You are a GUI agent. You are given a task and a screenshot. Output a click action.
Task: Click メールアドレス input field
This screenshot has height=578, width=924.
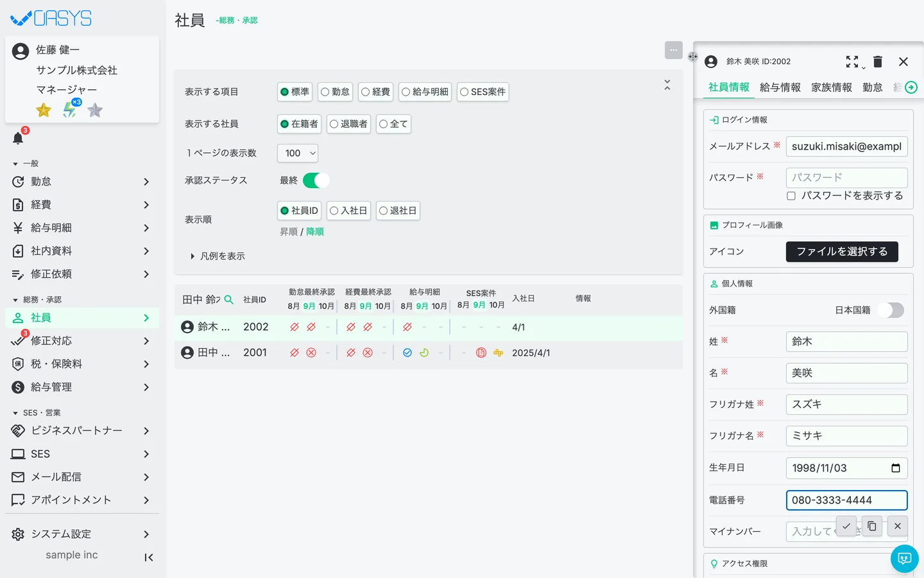point(847,146)
